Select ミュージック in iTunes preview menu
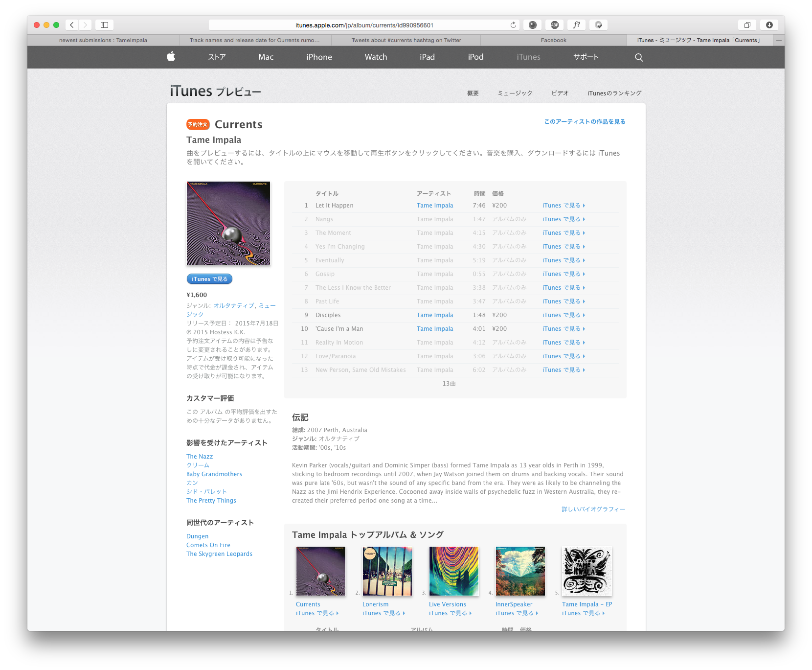 coord(515,93)
